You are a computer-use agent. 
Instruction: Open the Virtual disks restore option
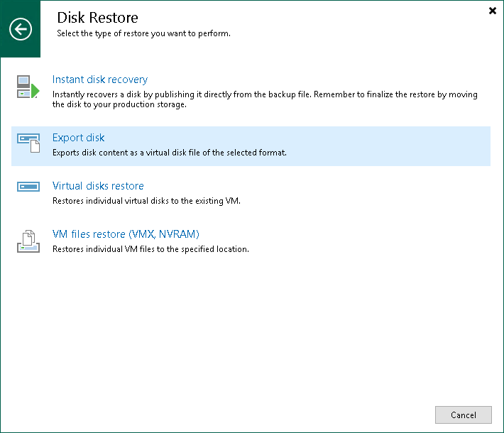(98, 186)
